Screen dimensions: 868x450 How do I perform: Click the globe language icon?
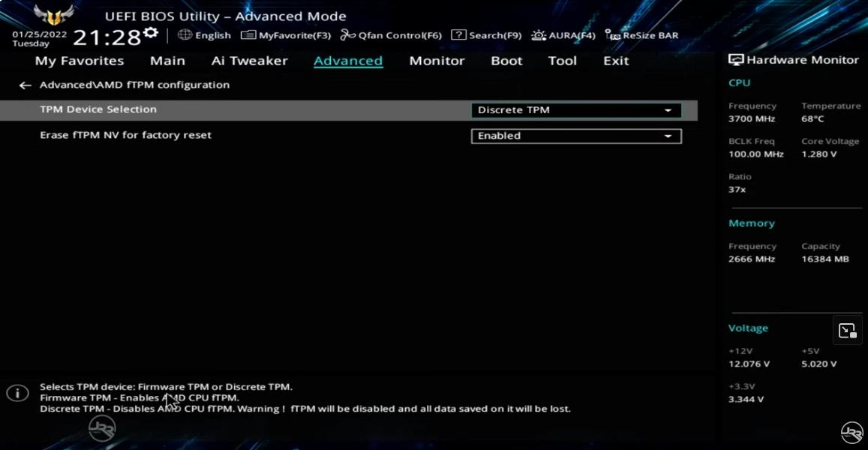185,34
